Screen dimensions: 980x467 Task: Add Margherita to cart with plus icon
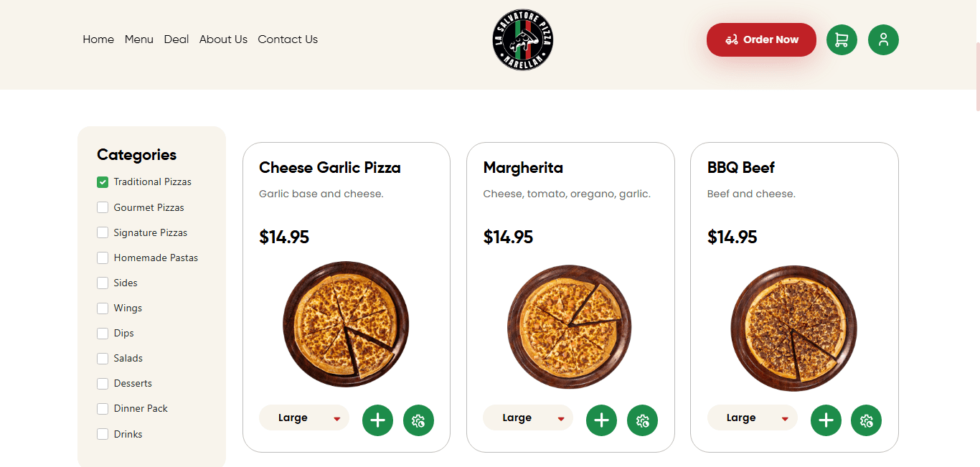601,420
